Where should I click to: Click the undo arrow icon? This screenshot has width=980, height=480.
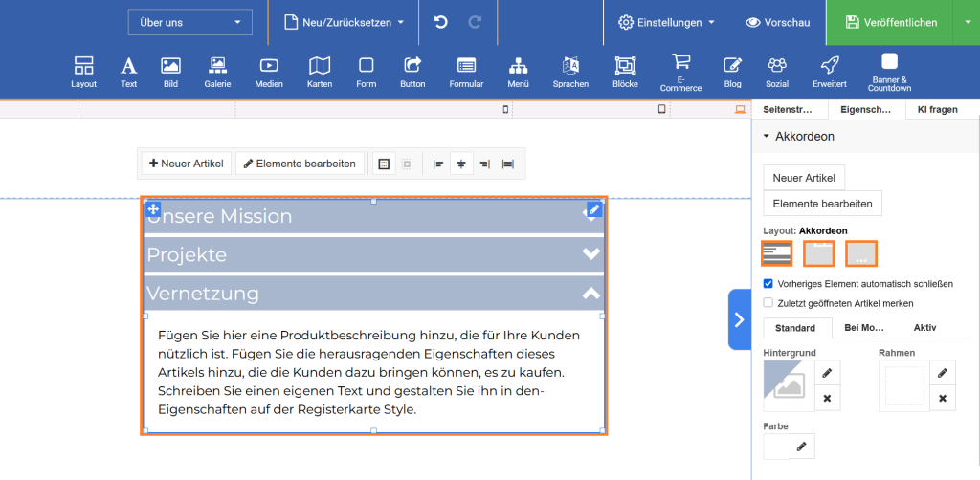[441, 22]
